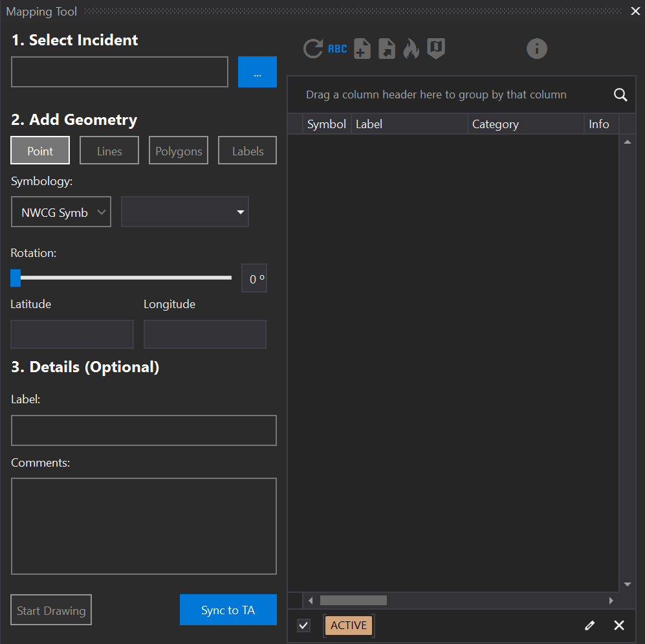Click the map marker icon
Viewport: 645px width, 644px height.
[x=436, y=49]
